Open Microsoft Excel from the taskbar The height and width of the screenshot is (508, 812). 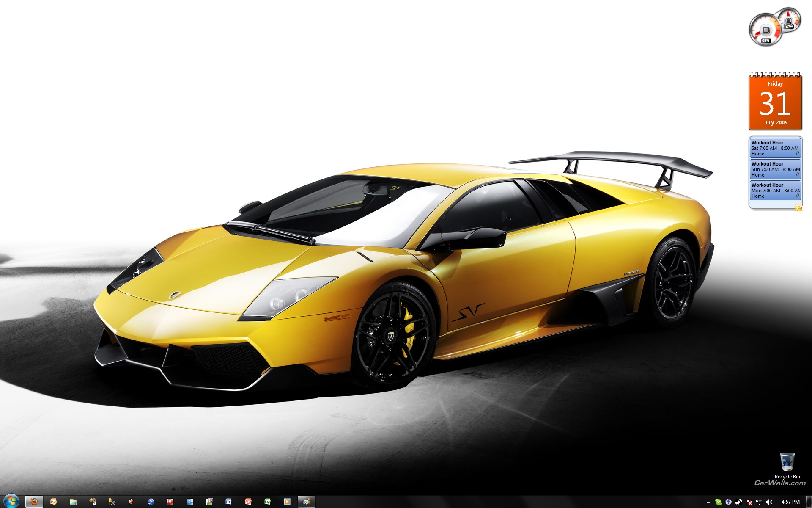click(x=267, y=502)
